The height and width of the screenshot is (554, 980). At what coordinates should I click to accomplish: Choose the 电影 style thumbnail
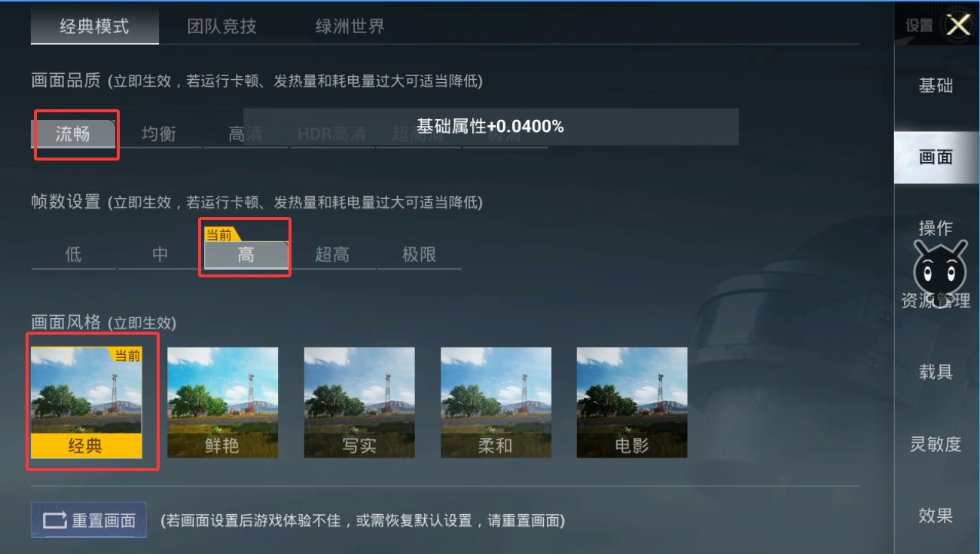click(632, 402)
